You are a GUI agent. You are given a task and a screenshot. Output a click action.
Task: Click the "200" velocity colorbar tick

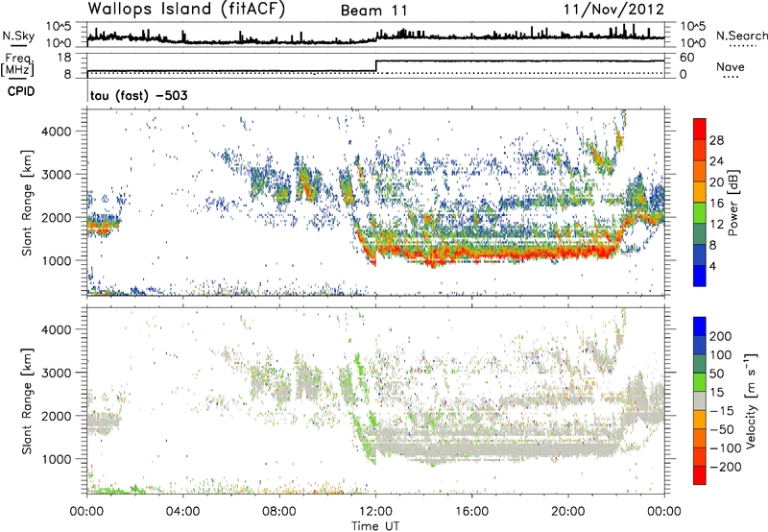[x=720, y=336]
